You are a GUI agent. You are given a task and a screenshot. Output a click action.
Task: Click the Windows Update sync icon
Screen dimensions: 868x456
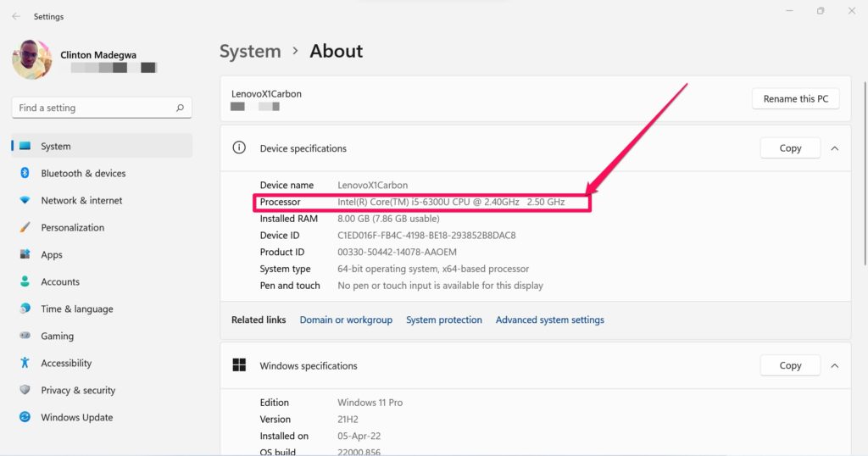click(25, 417)
